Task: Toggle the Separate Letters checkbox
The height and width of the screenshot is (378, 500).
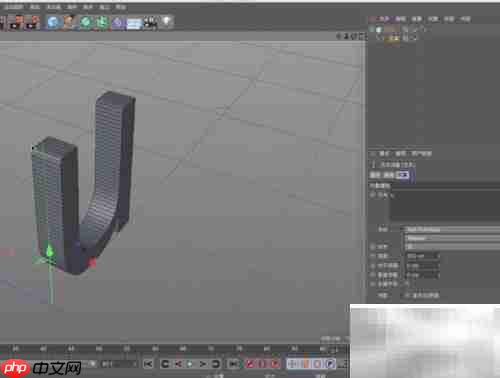Action: (x=407, y=284)
